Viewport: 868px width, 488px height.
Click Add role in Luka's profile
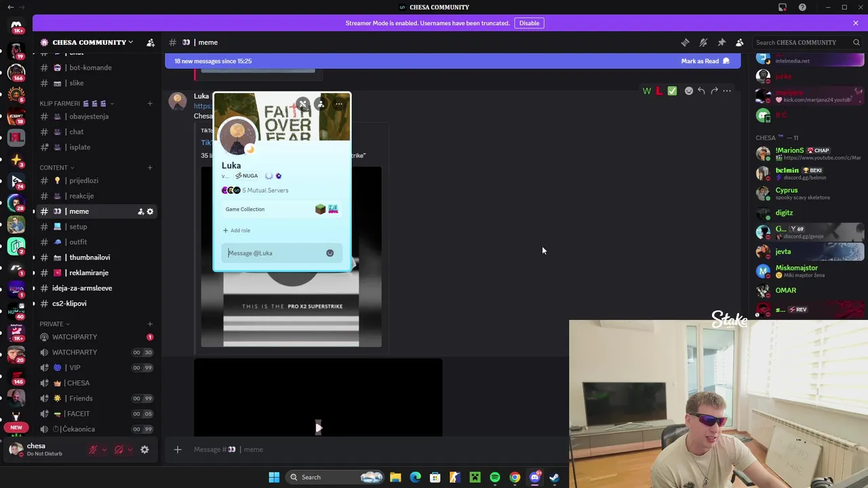click(237, 230)
